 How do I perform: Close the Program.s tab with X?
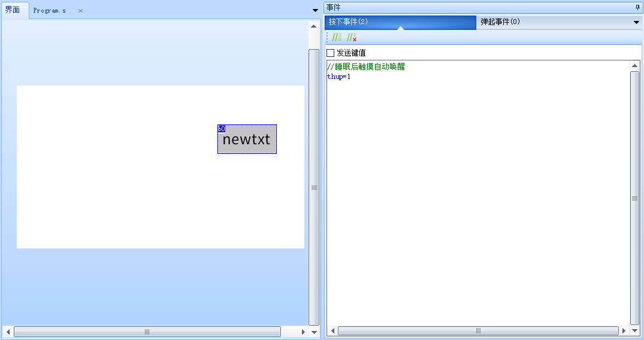click(80, 11)
